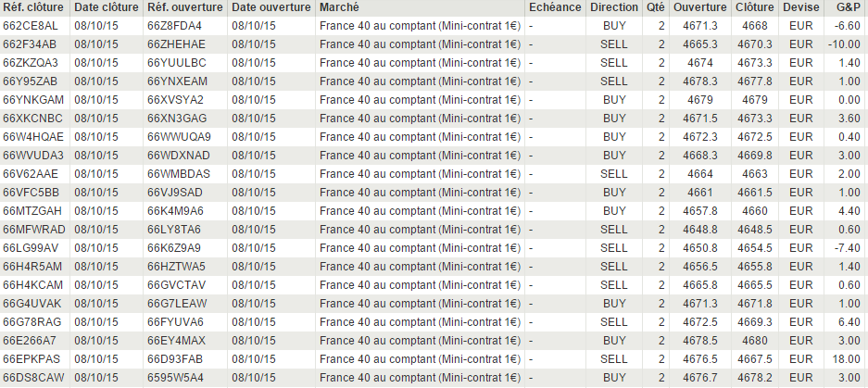Select the -7.40 G&P cell

[847, 248]
